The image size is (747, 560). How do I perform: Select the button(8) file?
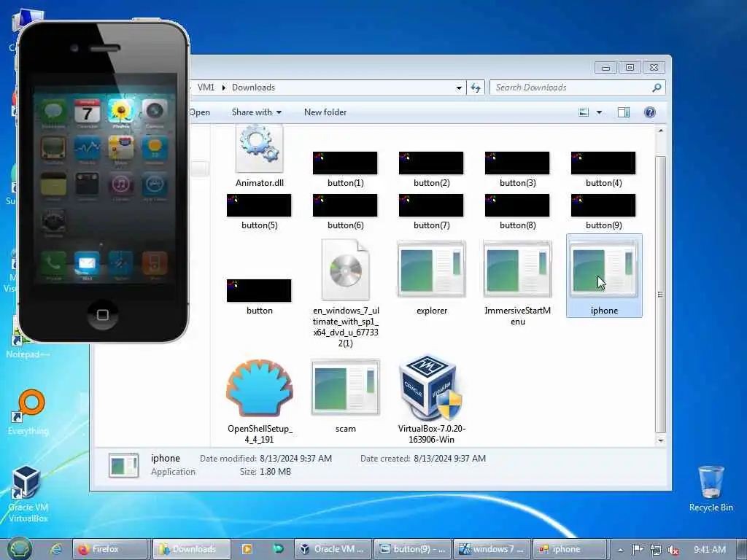517,211
